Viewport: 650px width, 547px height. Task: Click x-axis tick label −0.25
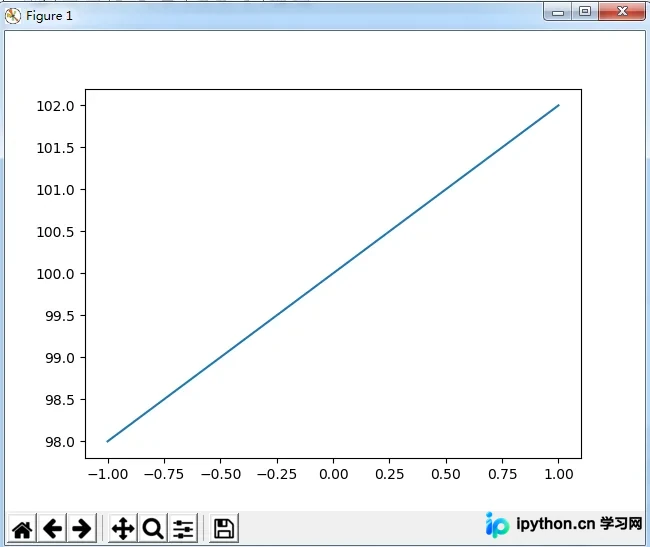(x=277, y=474)
